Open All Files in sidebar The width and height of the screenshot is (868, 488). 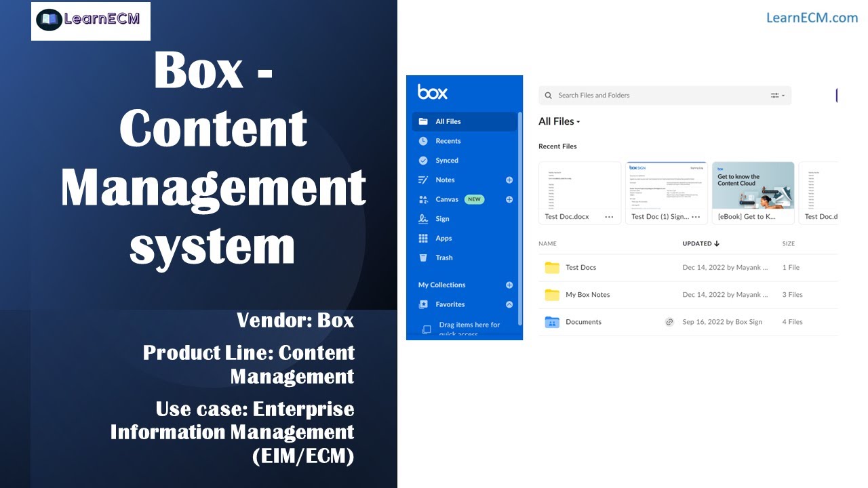tap(465, 121)
